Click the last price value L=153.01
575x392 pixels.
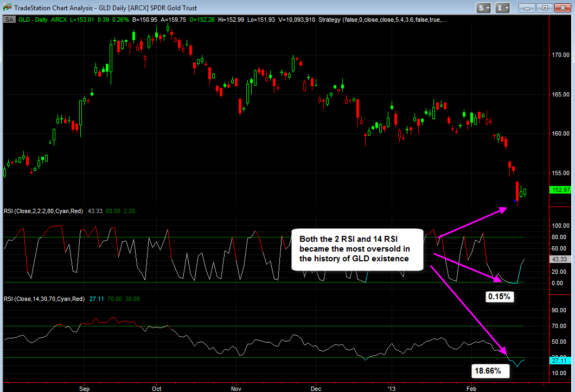82,20
